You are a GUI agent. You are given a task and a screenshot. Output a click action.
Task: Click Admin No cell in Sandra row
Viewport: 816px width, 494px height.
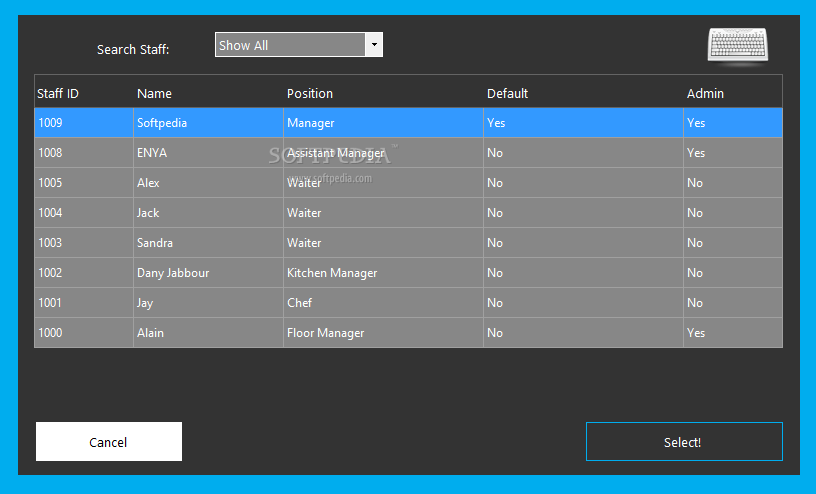coord(733,243)
